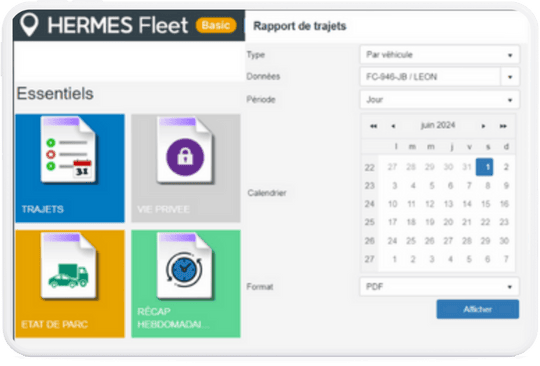Expand the Type dropdown showing Par véhicule
Screen dimensions: 540x366
439,55
